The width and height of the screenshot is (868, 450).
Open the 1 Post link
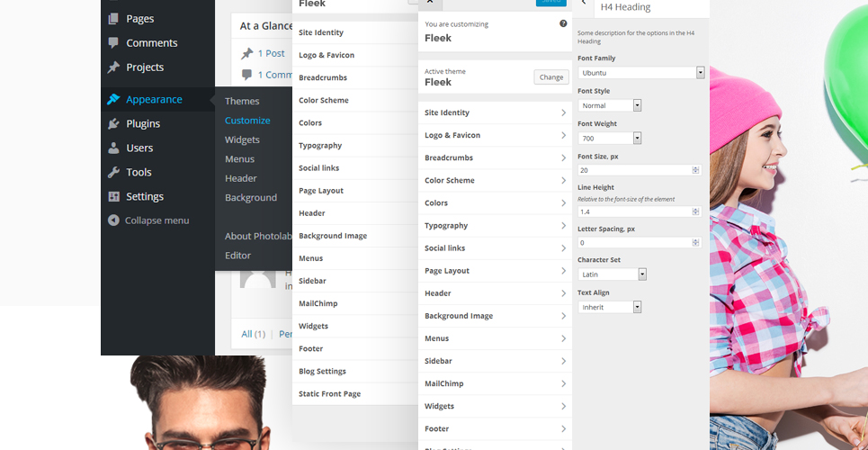click(x=272, y=53)
